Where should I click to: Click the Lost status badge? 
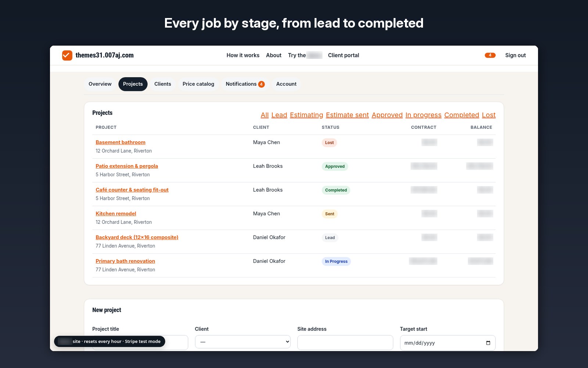[x=329, y=143]
